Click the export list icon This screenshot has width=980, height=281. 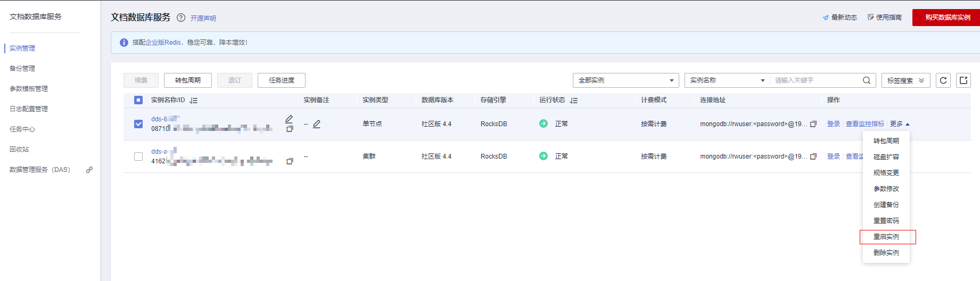coord(963,80)
